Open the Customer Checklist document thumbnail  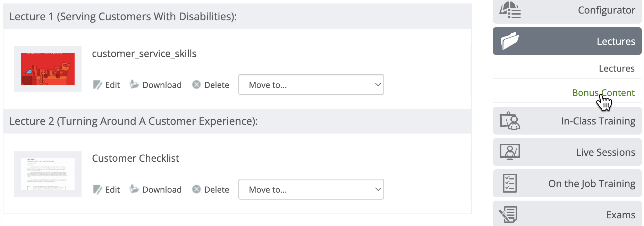(48, 174)
